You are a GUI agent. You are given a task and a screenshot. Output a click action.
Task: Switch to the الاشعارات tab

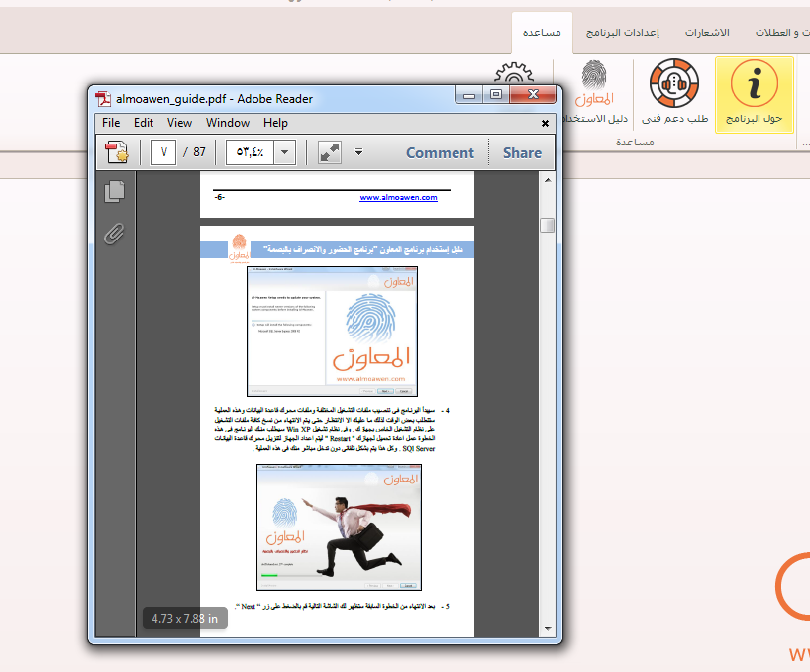pos(707,33)
